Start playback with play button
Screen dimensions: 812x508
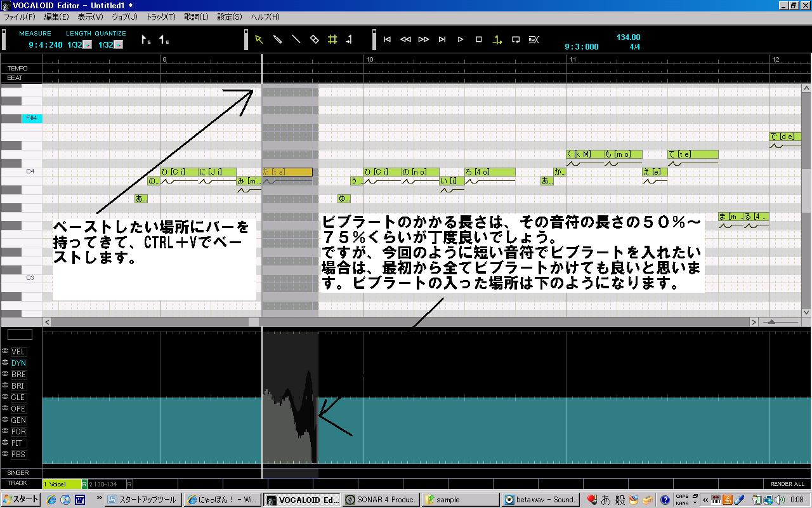461,39
